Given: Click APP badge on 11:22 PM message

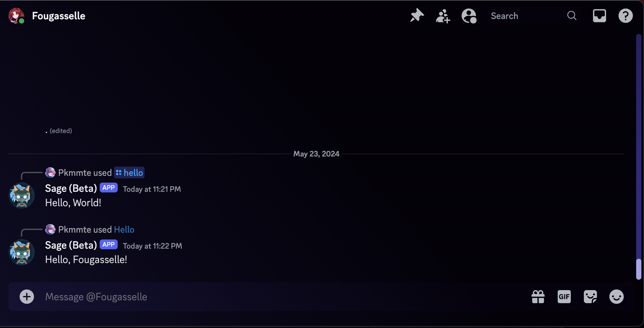Looking at the screenshot, I should [x=109, y=245].
